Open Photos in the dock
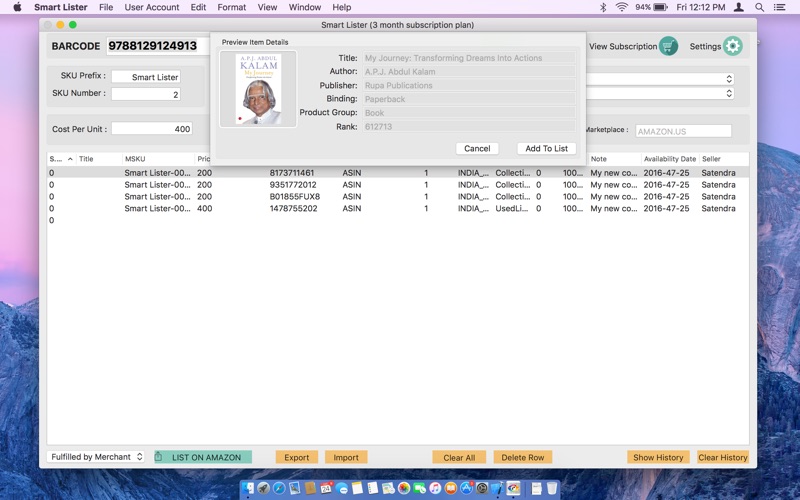Viewport: 800px width, 500px height. pos(404,488)
